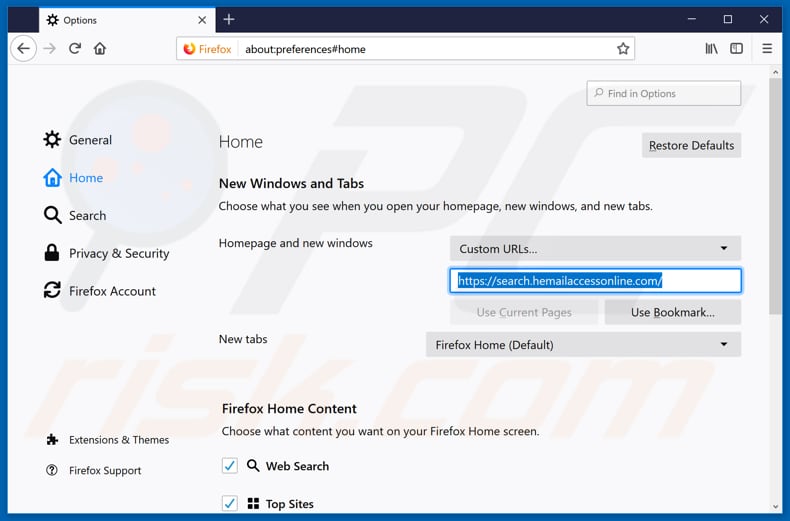The width and height of the screenshot is (790, 521).
Task: Open the General settings category
Action: pos(78,140)
